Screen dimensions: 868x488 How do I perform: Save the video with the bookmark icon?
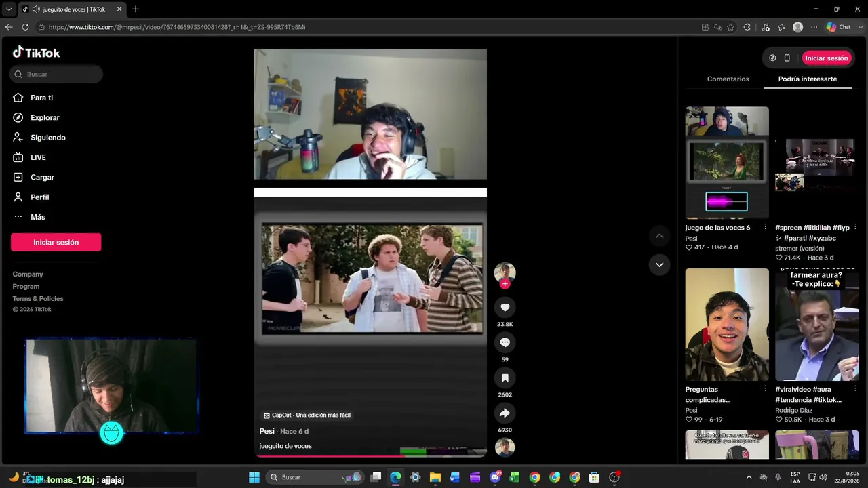click(x=505, y=378)
